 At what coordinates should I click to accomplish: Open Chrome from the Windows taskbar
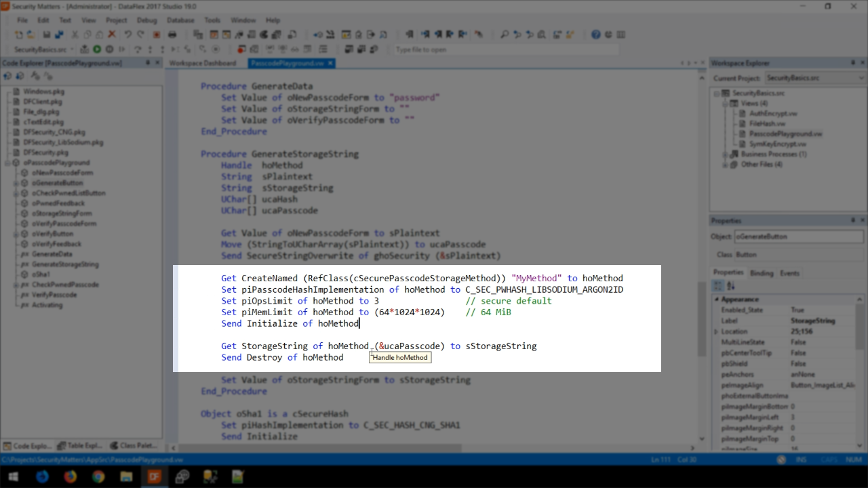pyautogui.click(x=98, y=476)
